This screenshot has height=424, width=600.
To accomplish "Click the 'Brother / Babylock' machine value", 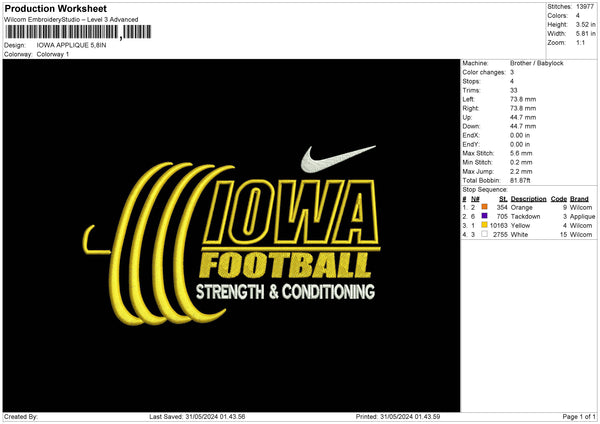I will (536, 63).
